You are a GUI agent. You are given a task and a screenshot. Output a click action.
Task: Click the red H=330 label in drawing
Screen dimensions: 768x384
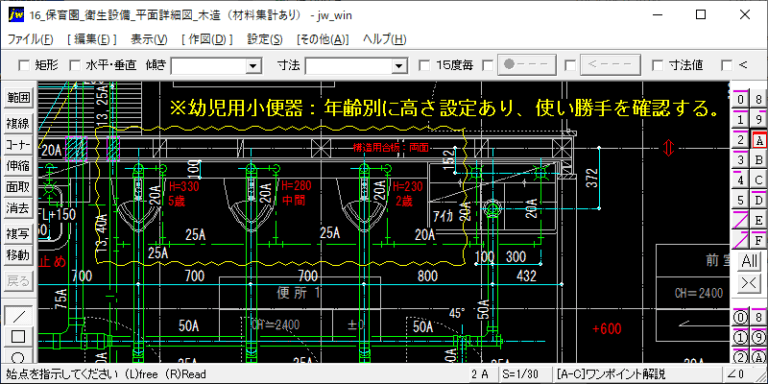tap(184, 187)
